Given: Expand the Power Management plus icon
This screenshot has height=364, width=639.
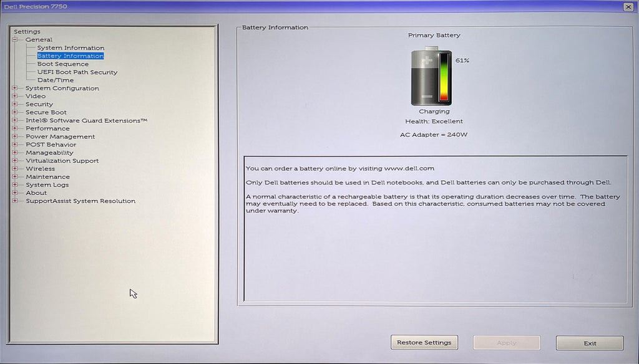Looking at the screenshot, I should [15, 136].
